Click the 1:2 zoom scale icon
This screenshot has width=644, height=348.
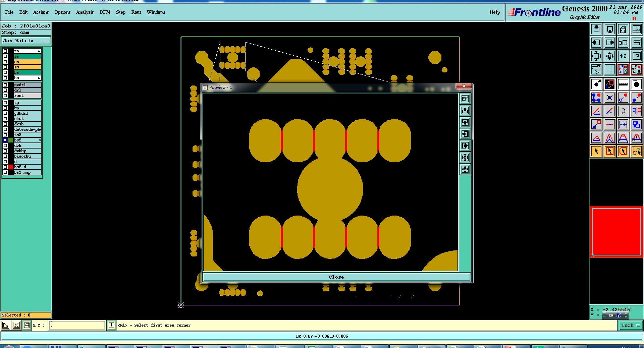coord(623,56)
